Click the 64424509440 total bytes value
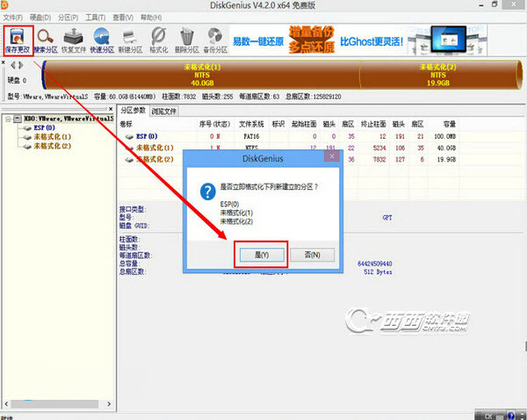527x420 pixels. [x=375, y=264]
